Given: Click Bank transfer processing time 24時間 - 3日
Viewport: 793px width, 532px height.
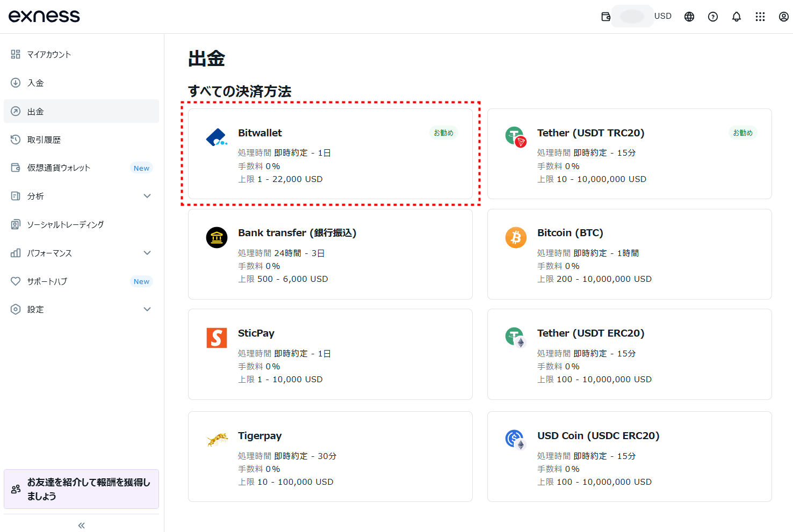Looking at the screenshot, I should (282, 253).
